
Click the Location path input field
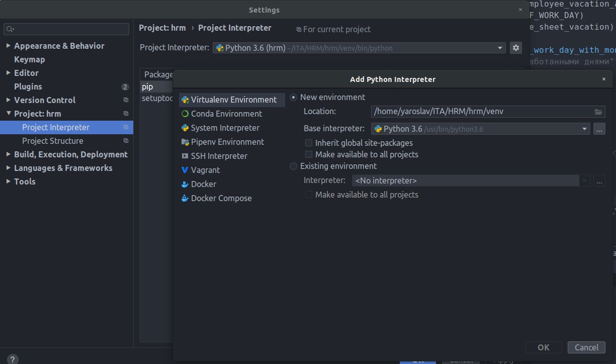point(480,112)
